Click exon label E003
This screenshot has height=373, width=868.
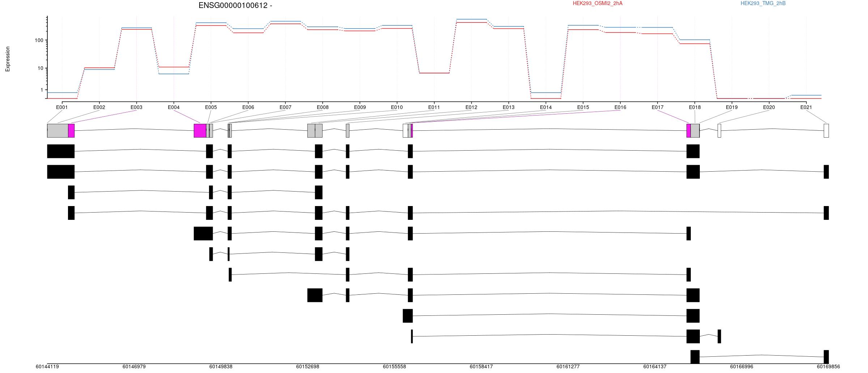[136, 107]
